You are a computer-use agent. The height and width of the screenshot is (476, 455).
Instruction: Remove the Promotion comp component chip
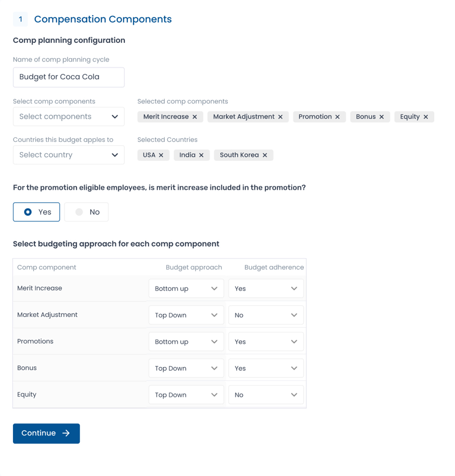tap(338, 116)
